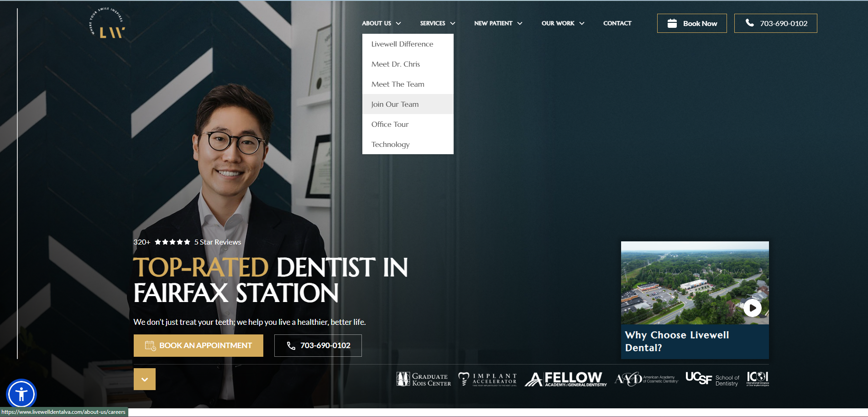The image size is (868, 417).
Task: Click the Graduate Kois Center logo
Action: (x=424, y=379)
